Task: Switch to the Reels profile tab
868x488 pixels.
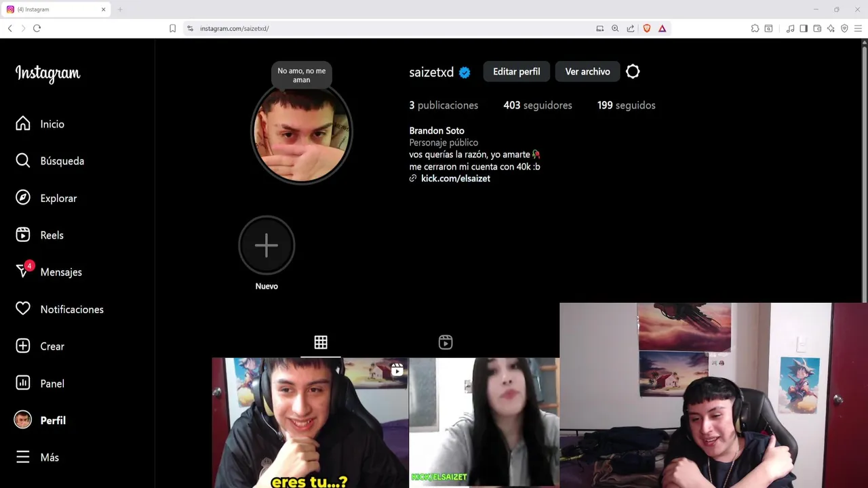Action: pos(446,342)
